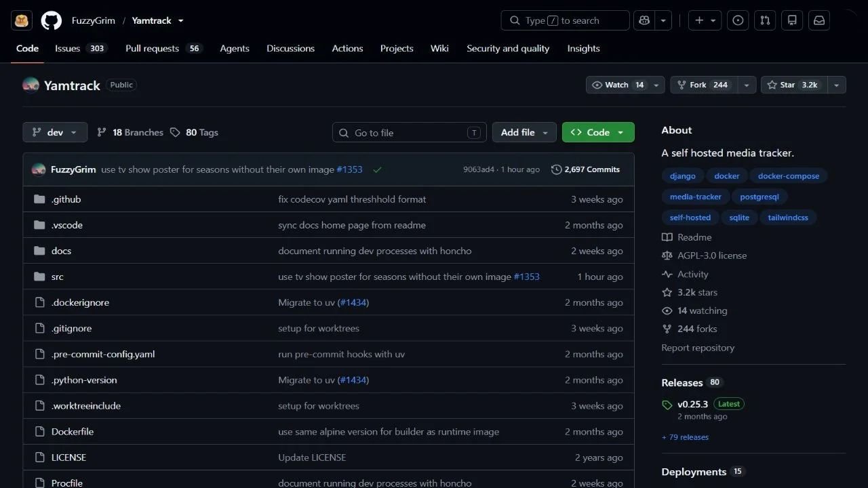This screenshot has width=868, height=488.
Task: Open the Copilot chat icon
Action: (x=644, y=20)
